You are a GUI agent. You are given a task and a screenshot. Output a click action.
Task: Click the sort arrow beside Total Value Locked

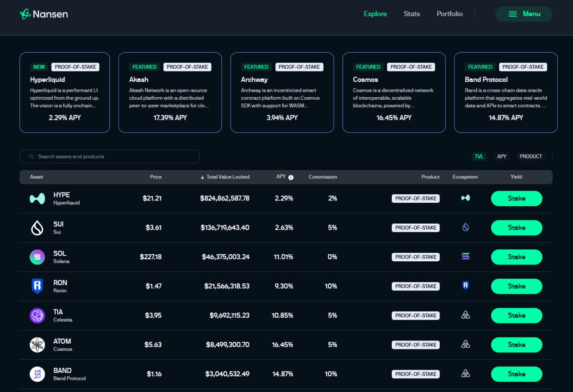tap(202, 177)
